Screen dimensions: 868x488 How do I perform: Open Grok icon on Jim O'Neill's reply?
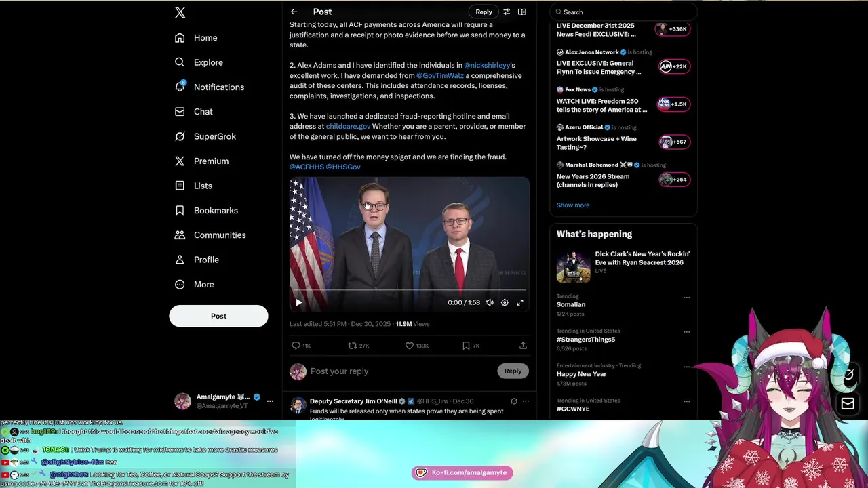513,401
